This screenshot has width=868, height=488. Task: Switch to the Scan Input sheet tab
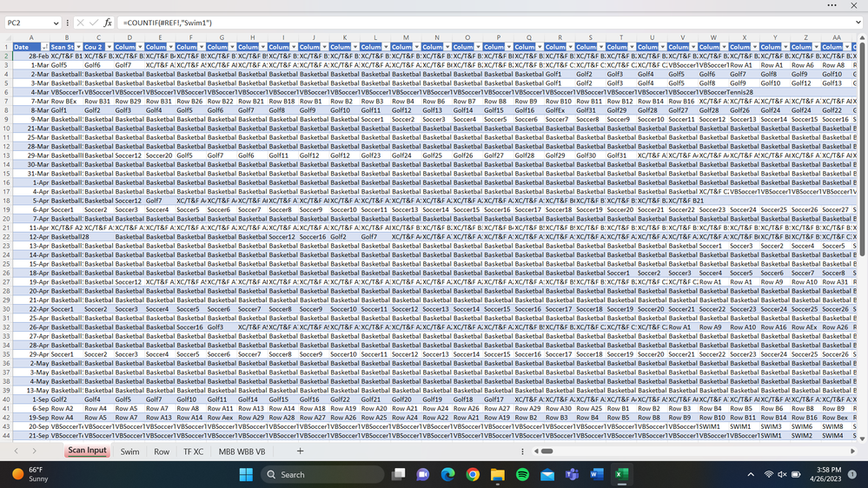(87, 451)
